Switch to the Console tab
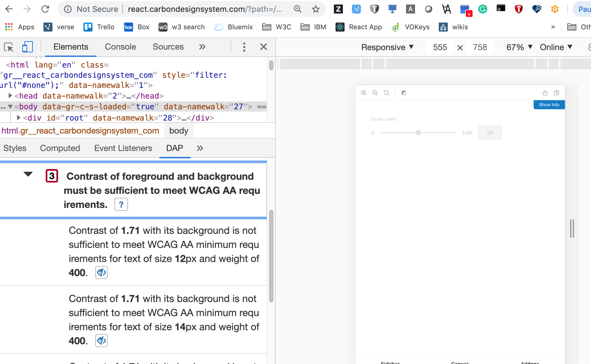591x364 pixels. pos(120,47)
